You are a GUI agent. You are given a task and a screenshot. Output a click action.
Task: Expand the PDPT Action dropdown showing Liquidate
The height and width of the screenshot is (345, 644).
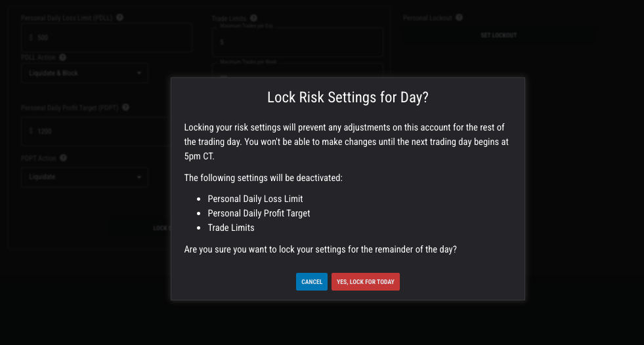tap(84, 177)
